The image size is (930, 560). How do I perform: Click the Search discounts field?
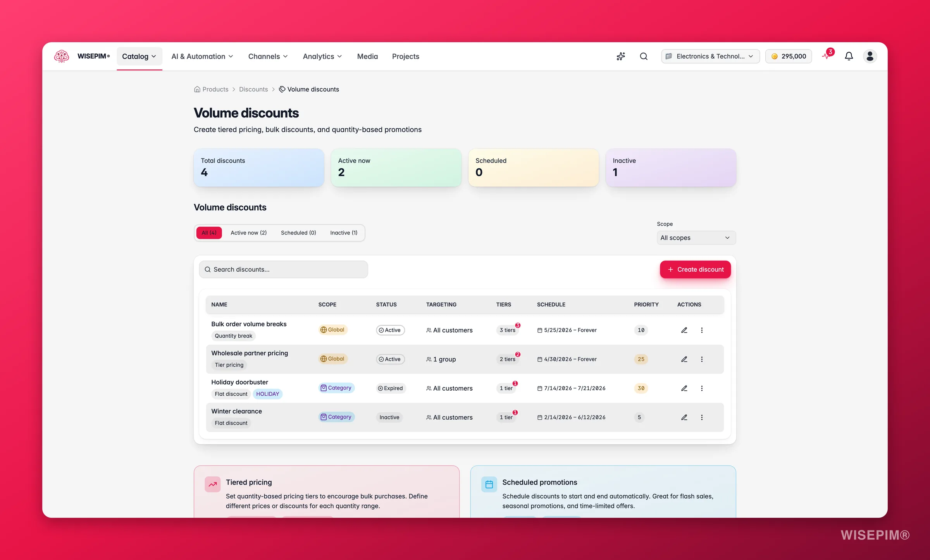283,269
